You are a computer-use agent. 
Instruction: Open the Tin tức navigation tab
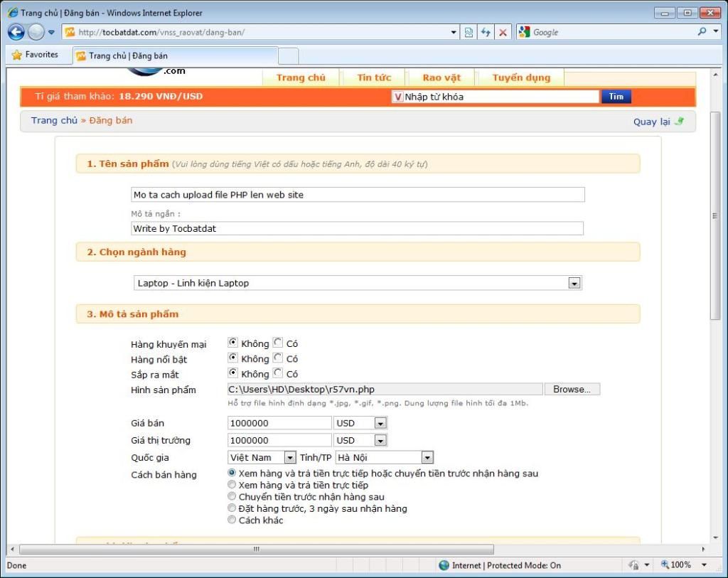[374, 77]
